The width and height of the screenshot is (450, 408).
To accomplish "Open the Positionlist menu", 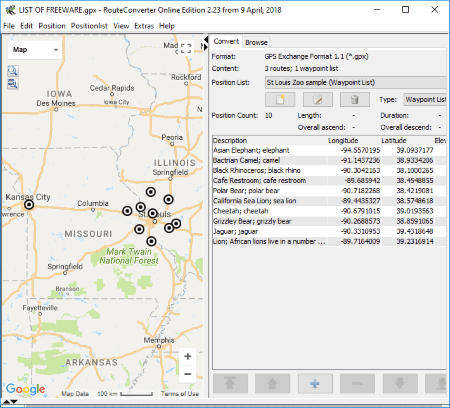I will click(89, 26).
